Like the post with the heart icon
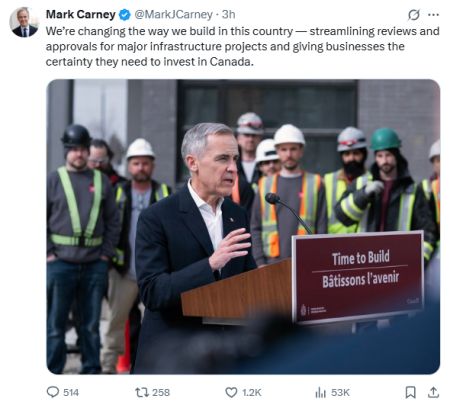The width and height of the screenshot is (450, 405). pyautogui.click(x=231, y=392)
